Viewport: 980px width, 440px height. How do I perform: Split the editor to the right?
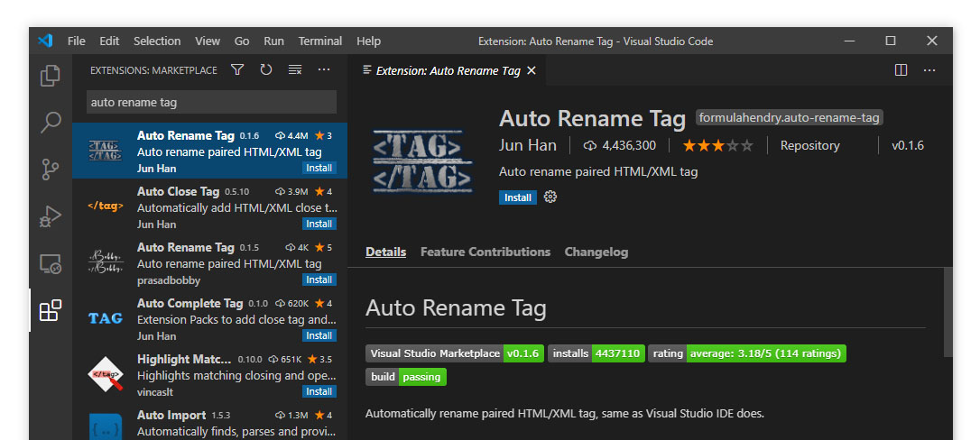[x=901, y=70]
